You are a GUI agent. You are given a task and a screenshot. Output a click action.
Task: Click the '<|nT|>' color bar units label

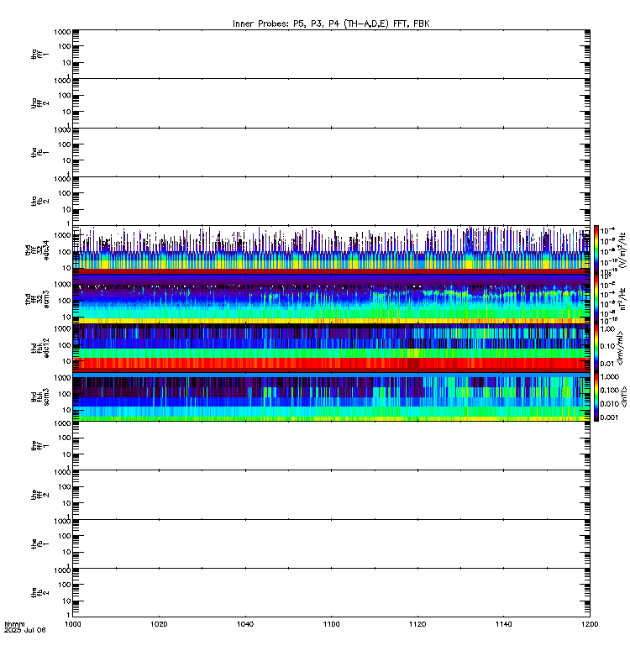(x=623, y=396)
